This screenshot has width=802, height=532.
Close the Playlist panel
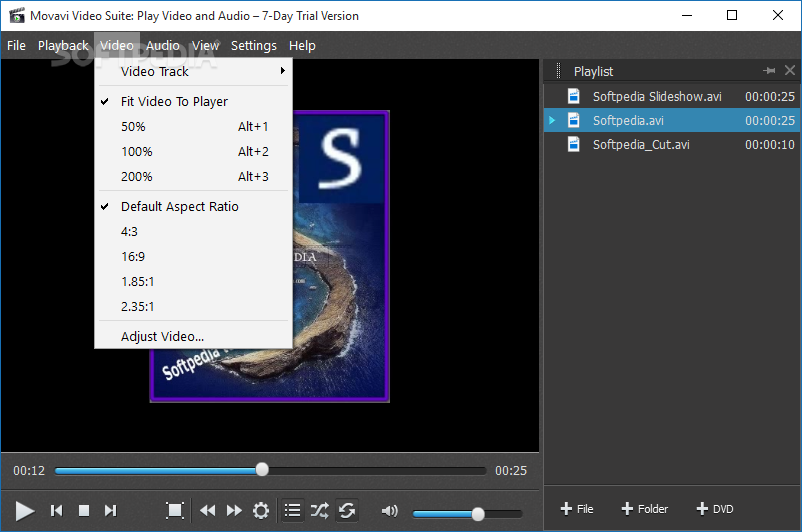tap(790, 71)
